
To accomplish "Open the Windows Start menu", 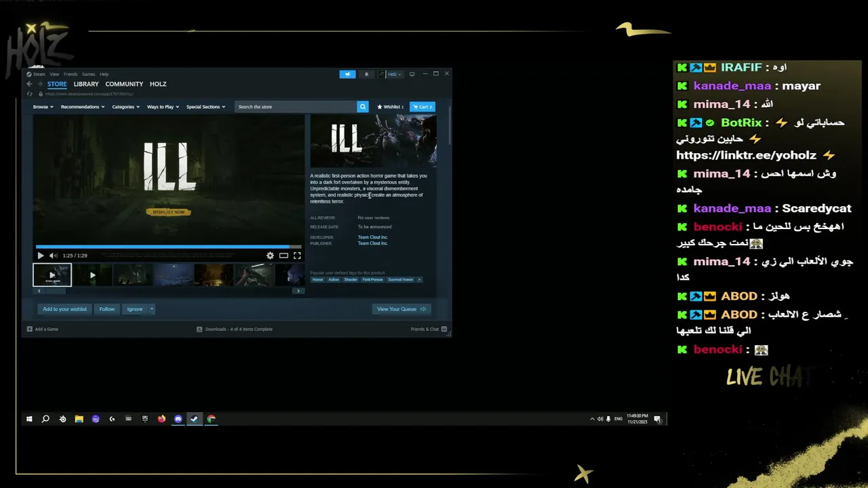I will 29,419.
